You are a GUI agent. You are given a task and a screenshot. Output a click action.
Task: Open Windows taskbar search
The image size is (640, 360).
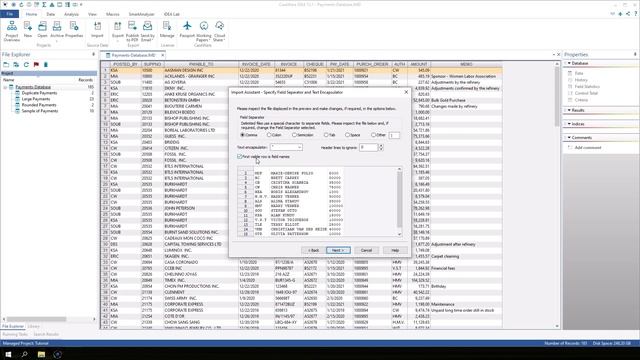(x=24, y=354)
